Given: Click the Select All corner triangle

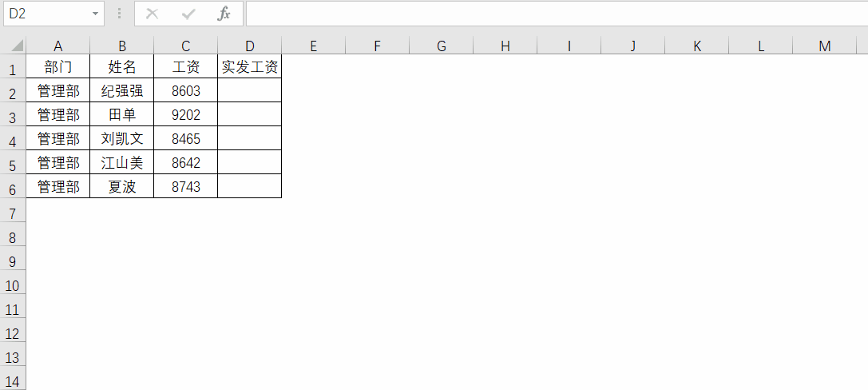Looking at the screenshot, I should [14, 46].
